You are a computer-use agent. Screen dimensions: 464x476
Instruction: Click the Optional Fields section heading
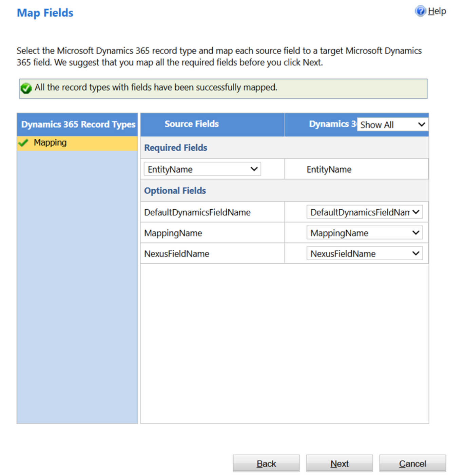175,191
